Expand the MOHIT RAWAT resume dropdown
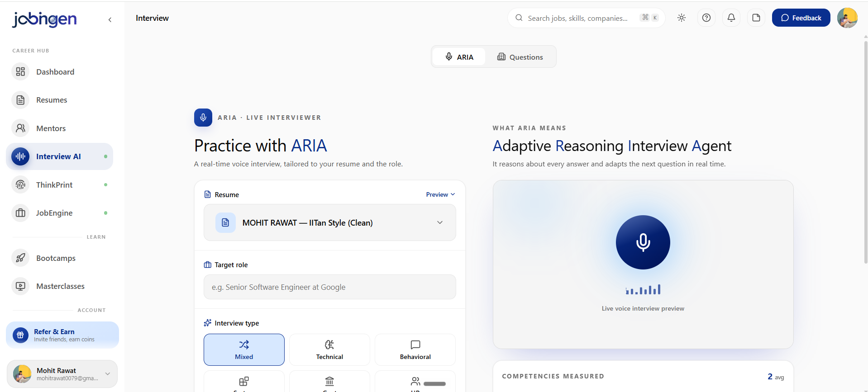Image resolution: width=868 pixels, height=392 pixels. [x=329, y=222]
